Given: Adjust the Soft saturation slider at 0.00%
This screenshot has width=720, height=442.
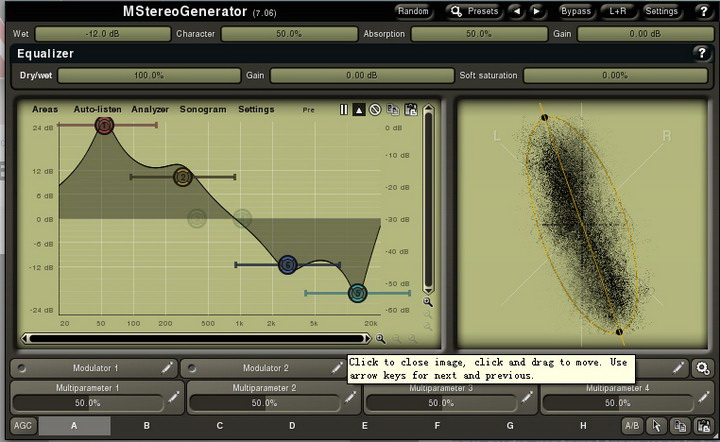Looking at the screenshot, I should point(615,75).
